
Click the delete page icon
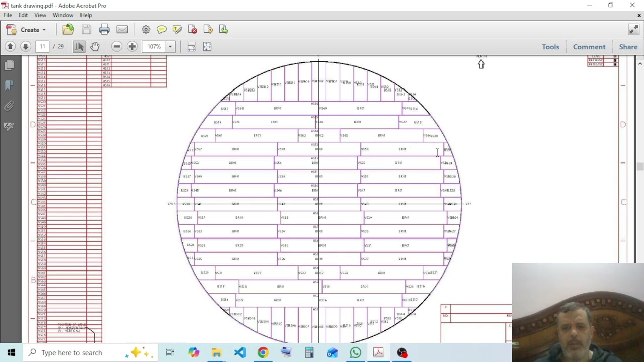pyautogui.click(x=193, y=30)
